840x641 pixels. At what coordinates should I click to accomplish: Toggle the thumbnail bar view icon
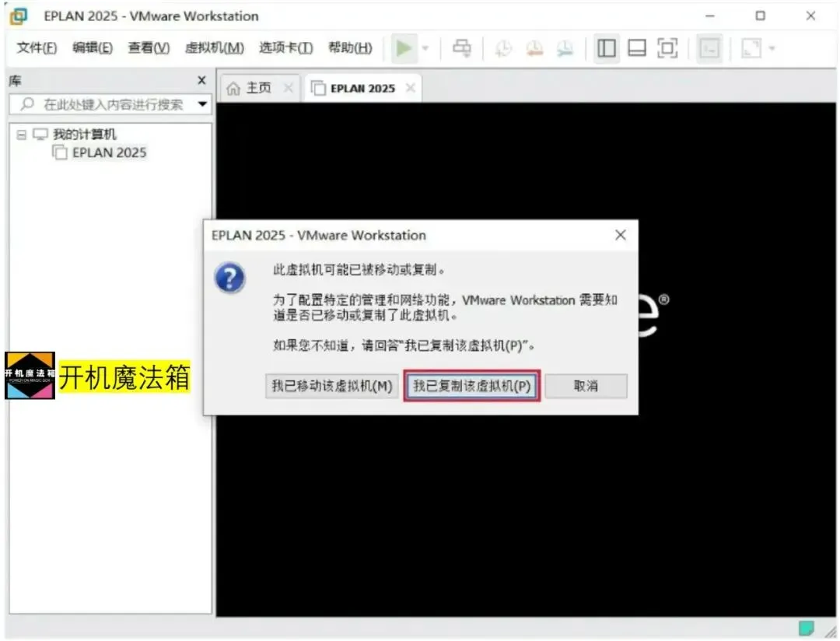[x=637, y=48]
